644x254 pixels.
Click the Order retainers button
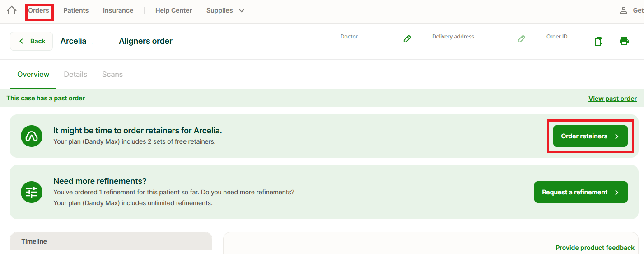590,136
